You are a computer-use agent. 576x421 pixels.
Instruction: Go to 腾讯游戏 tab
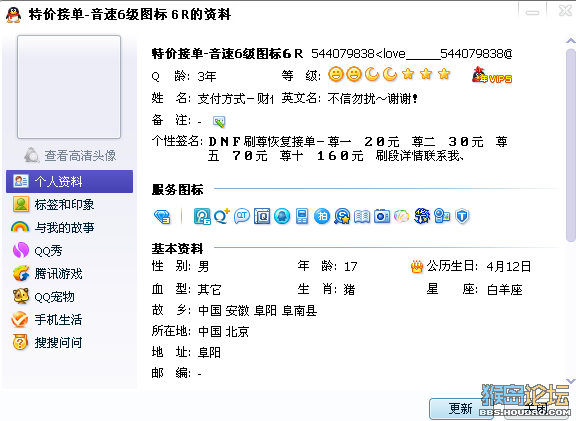(69, 274)
